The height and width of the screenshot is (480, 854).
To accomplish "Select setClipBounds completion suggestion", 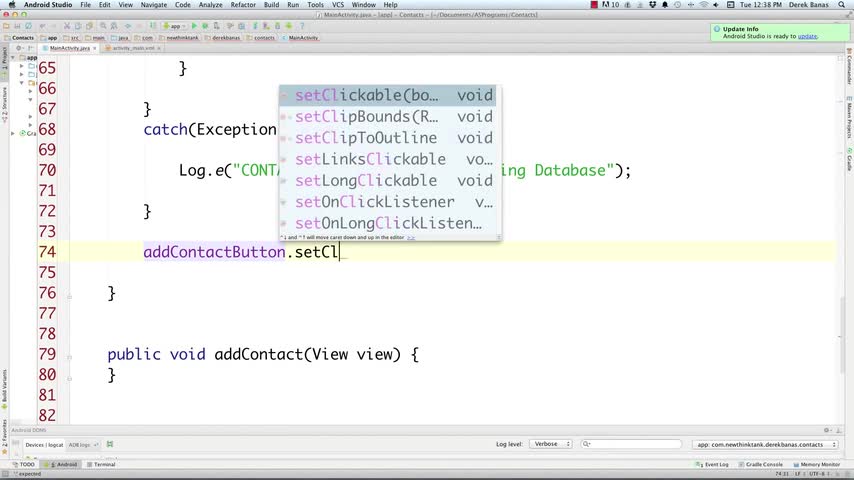I will [388, 117].
